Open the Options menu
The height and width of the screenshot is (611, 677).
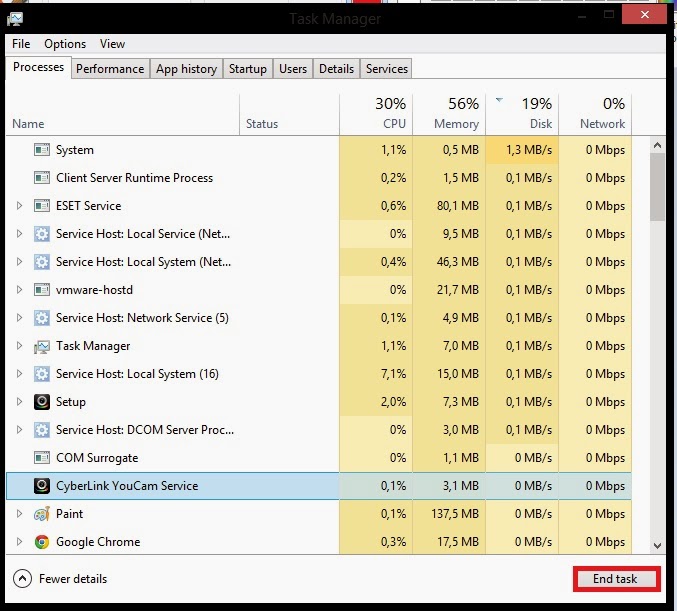coord(65,44)
